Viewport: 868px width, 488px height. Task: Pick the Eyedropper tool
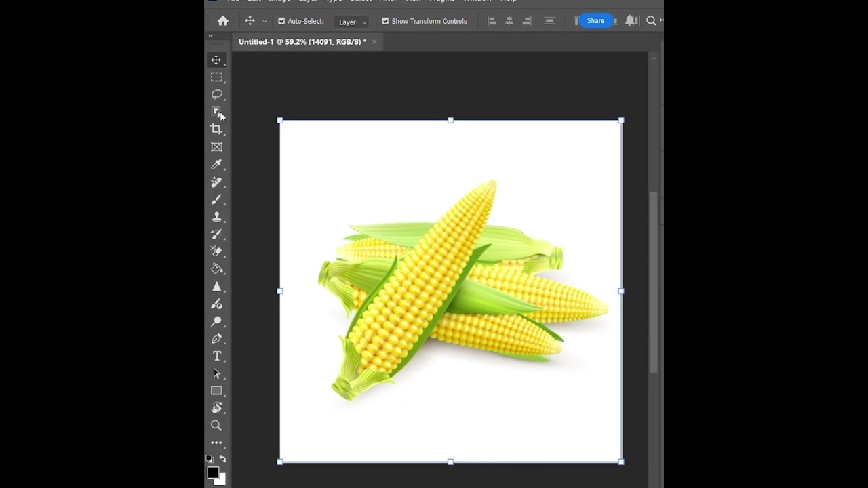[216, 165]
